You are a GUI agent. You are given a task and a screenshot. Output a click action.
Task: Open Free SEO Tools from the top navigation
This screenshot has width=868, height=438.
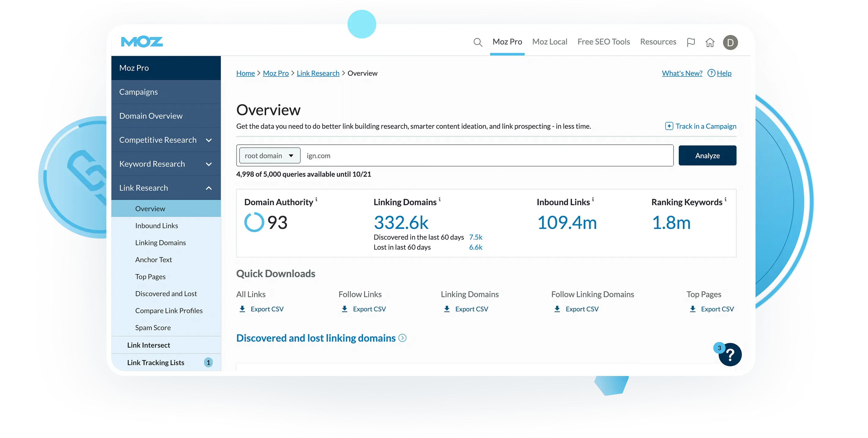[x=604, y=42]
